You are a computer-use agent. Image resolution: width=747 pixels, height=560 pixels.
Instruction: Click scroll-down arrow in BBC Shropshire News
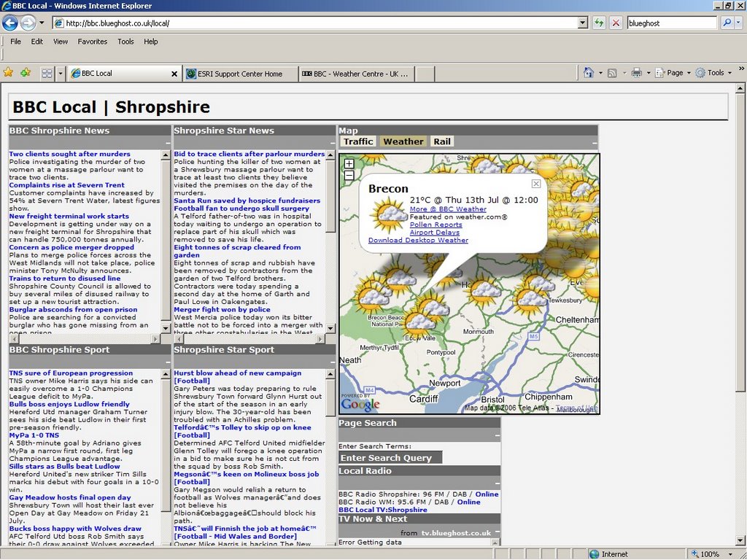click(x=166, y=328)
